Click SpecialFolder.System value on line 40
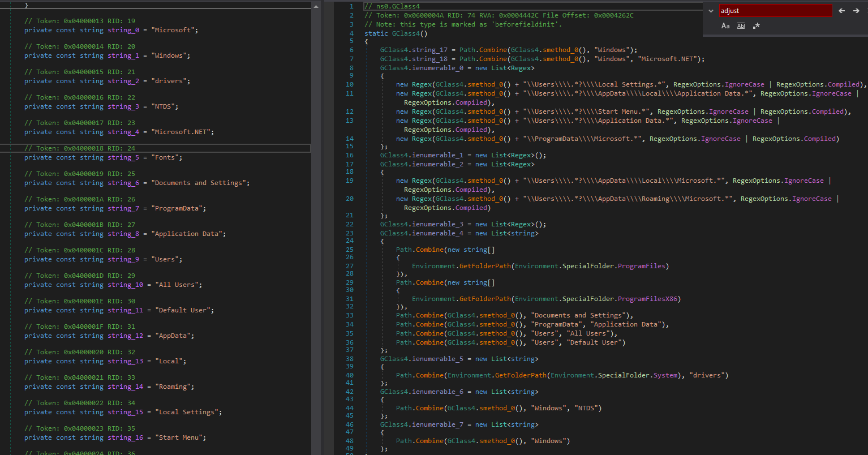Screen dimensions: 868x455 click(x=665, y=375)
